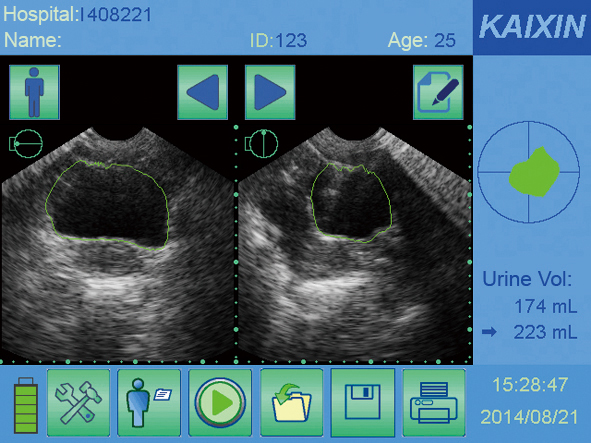Click the 174 mL urine volume reading
This screenshot has height=443, width=591.
[545, 306]
